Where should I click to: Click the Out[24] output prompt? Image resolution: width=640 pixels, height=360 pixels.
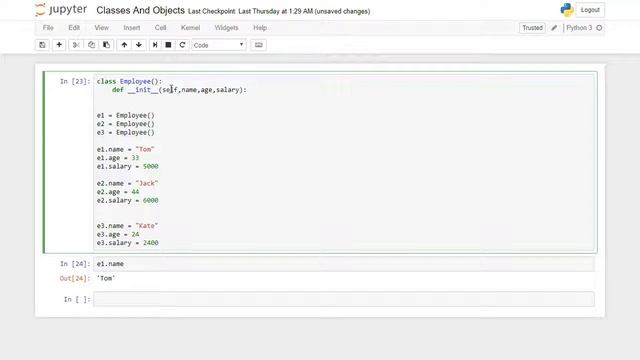coord(75,278)
